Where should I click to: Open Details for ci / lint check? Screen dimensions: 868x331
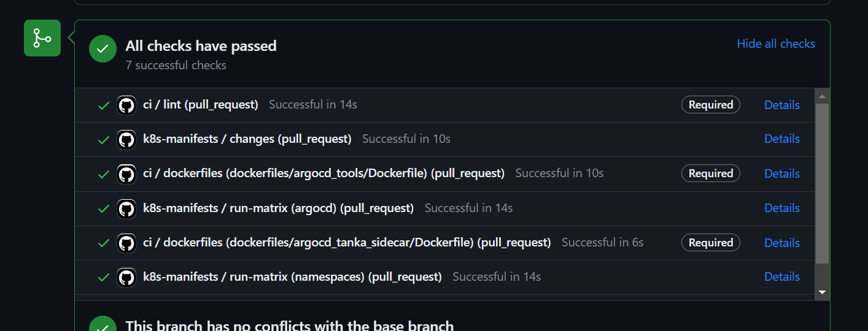pyautogui.click(x=781, y=105)
